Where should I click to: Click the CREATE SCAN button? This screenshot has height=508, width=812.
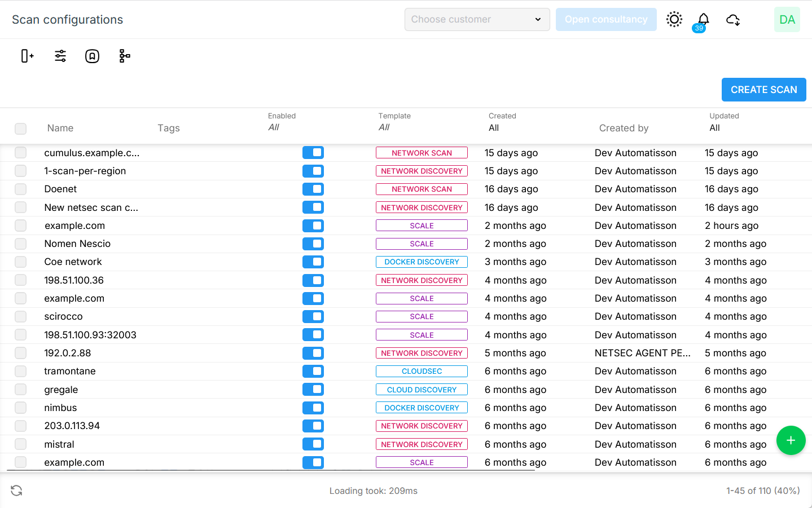click(x=763, y=90)
